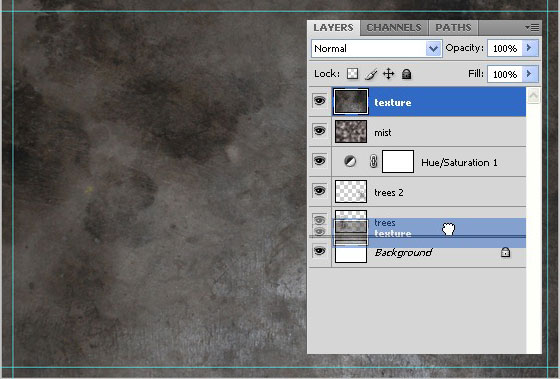Select the mist layer thumbnail
Image resolution: width=560 pixels, height=379 pixels.
tap(351, 131)
